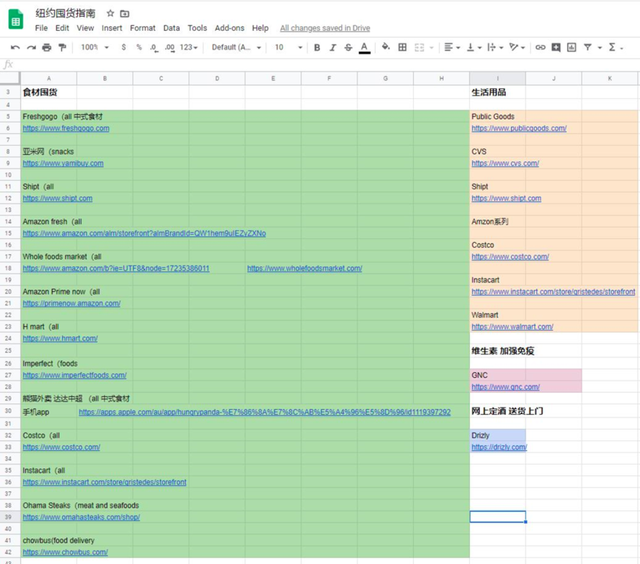Viewport: 640px width, 564px height.
Task: Format as percent with the % icon
Action: [139, 47]
